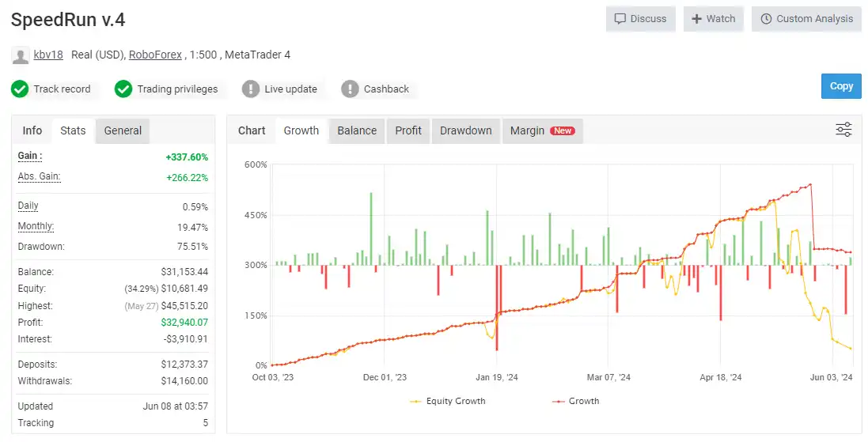Click the tallest green bar near Dec 01
The width and height of the screenshot is (868, 442).
tap(370, 228)
